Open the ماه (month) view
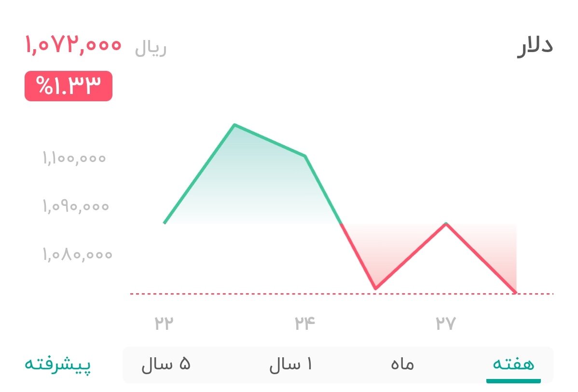This screenshot has height=392, width=578. (x=403, y=365)
